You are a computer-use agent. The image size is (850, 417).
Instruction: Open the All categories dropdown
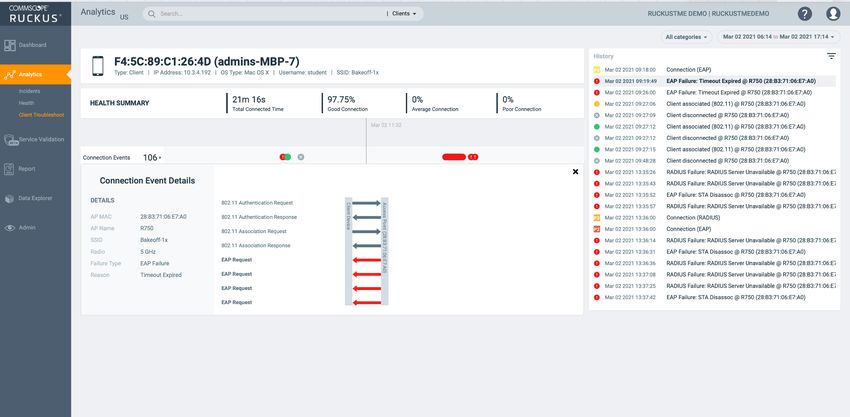(x=686, y=37)
